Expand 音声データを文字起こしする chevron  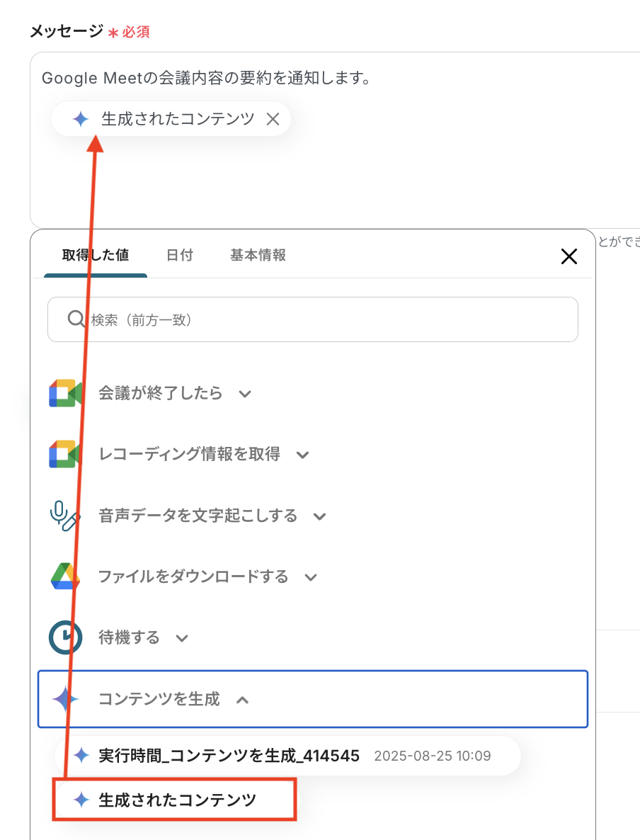[320, 516]
